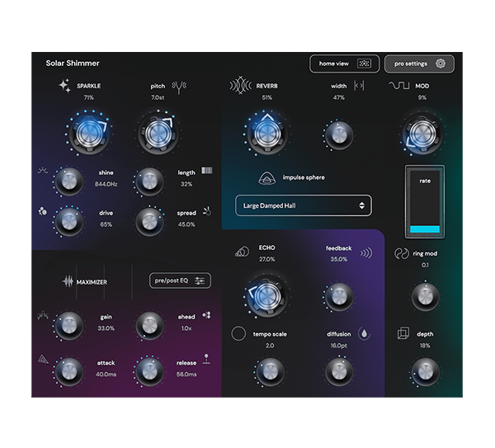Click the rate vertical slider

(x=425, y=202)
